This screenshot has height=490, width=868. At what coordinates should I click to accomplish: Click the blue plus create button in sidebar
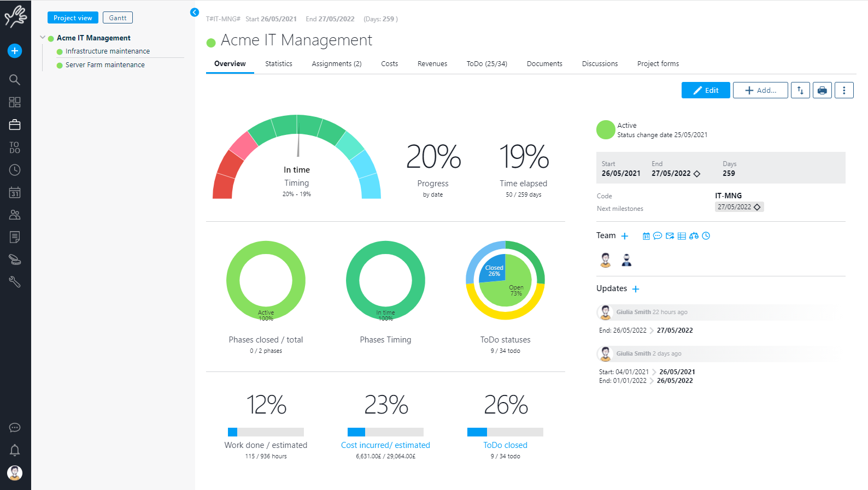tap(15, 51)
